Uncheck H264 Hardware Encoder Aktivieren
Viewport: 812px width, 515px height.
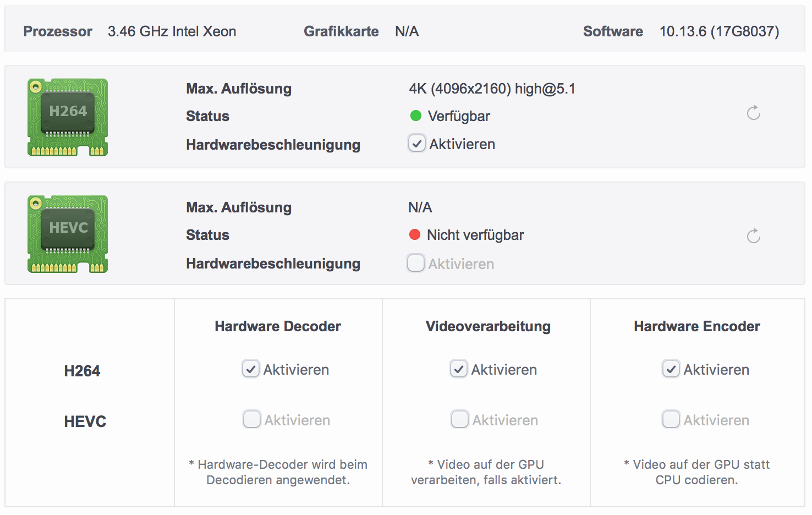coord(671,369)
